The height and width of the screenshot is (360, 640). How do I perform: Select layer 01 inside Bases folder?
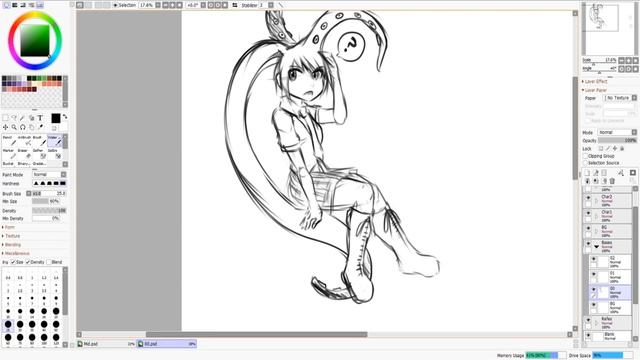pos(611,277)
